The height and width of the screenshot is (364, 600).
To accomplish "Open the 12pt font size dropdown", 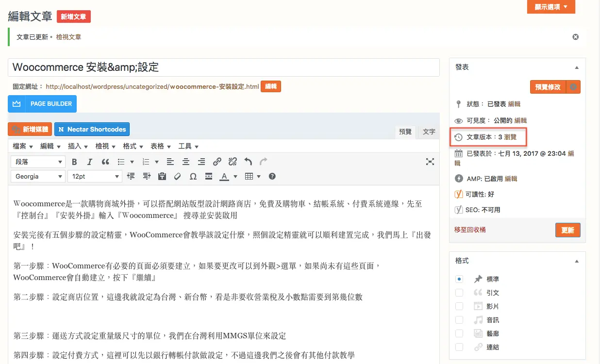I will pyautogui.click(x=94, y=177).
